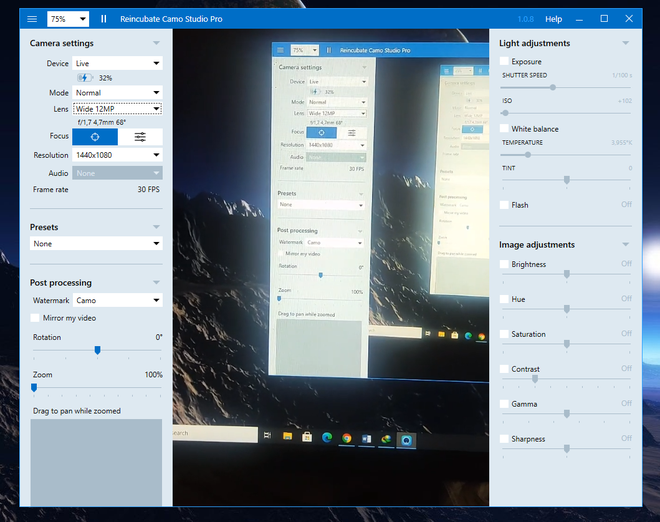Screen dimensions: 660x522
Task: Click the pan area under Drag to pan
Action: (x=96, y=462)
